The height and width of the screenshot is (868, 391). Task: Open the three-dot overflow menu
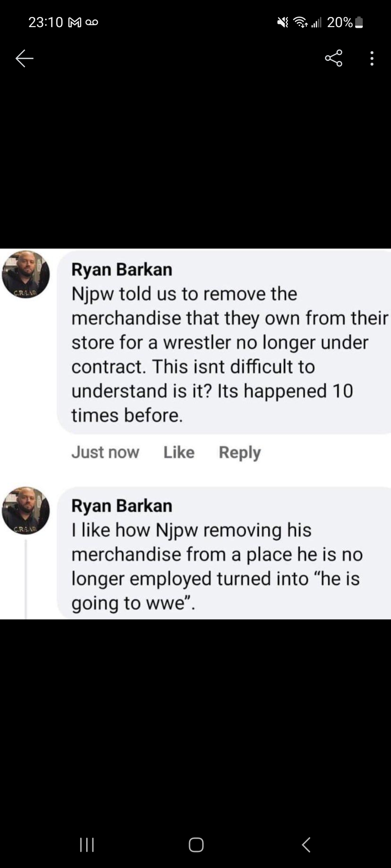[372, 58]
